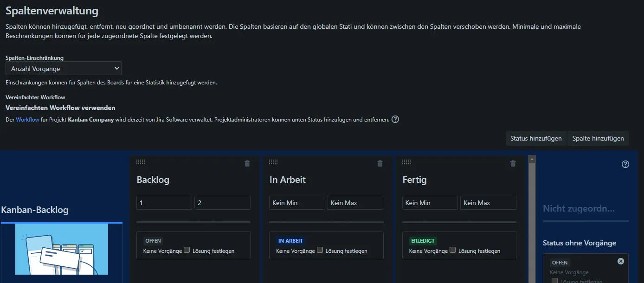Click the In Arbeit column title
644x283 pixels.
[288, 180]
